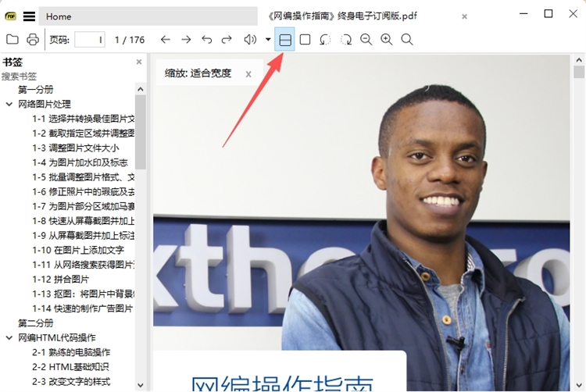
Task: Open bookmark 1-1 选择并转换最佳图片
Action: 84,119
